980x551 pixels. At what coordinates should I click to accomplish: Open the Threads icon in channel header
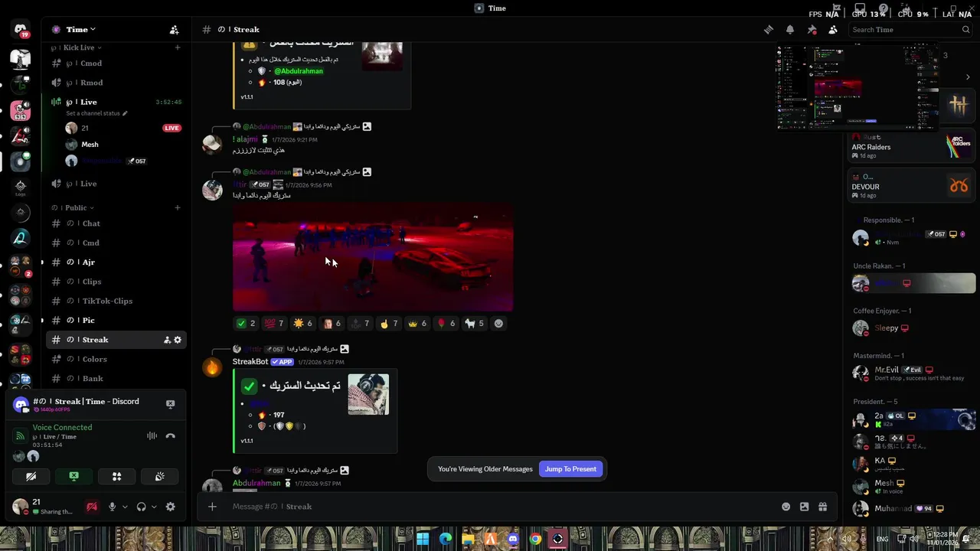(x=769, y=30)
